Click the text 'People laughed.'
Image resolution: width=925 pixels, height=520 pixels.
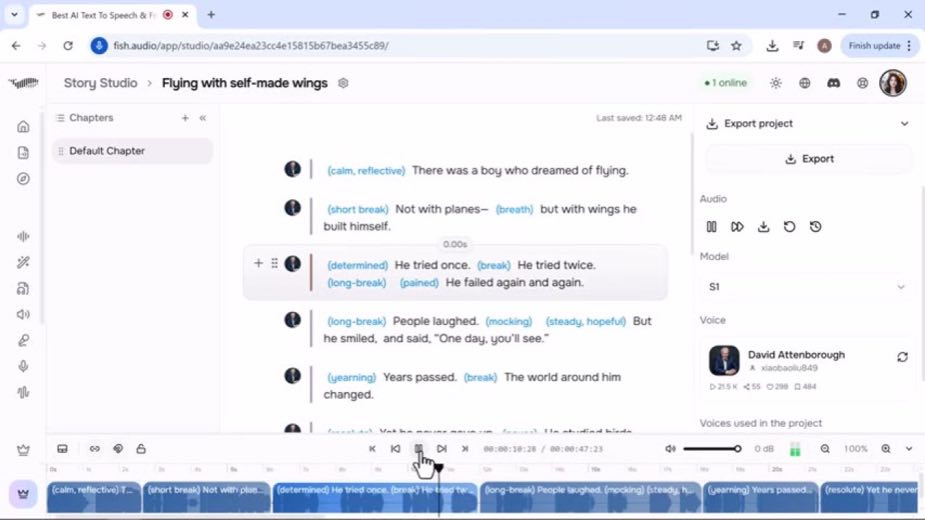(435, 321)
